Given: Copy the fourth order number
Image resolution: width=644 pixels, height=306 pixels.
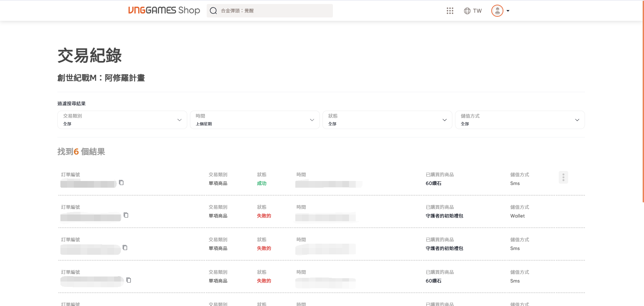Looking at the screenshot, I should point(129,280).
